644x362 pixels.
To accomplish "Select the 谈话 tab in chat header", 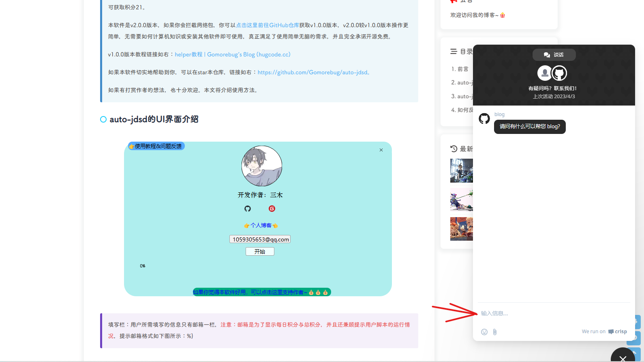I will coord(554,55).
